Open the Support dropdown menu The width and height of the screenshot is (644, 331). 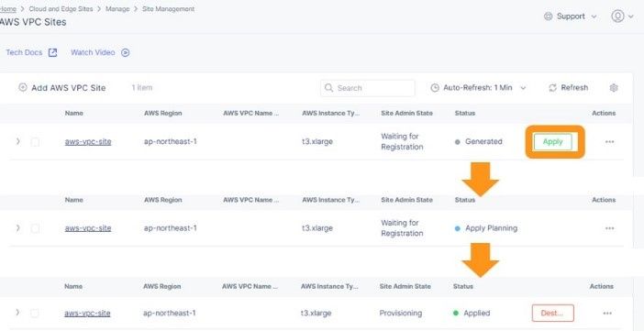570,17
